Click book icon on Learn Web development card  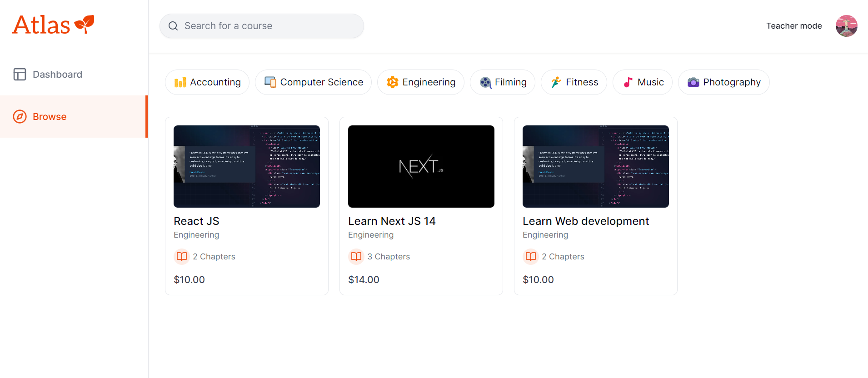(531, 256)
